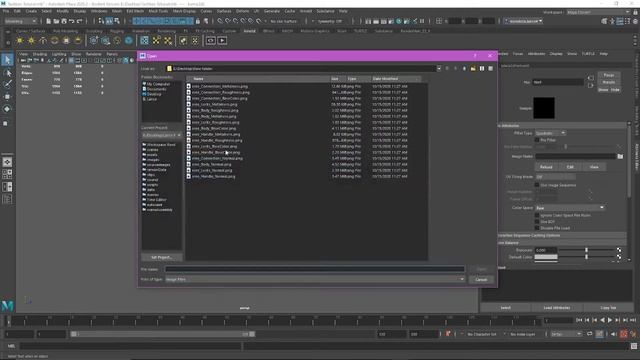This screenshot has width=640, height=360.
Task: Click the single-pane layout icon
Action: 7,162
